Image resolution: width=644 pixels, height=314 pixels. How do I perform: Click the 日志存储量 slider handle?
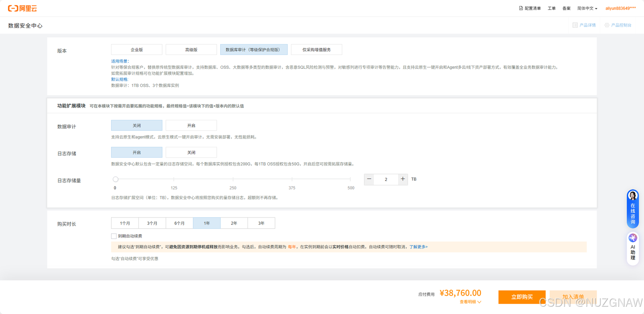coord(115,179)
